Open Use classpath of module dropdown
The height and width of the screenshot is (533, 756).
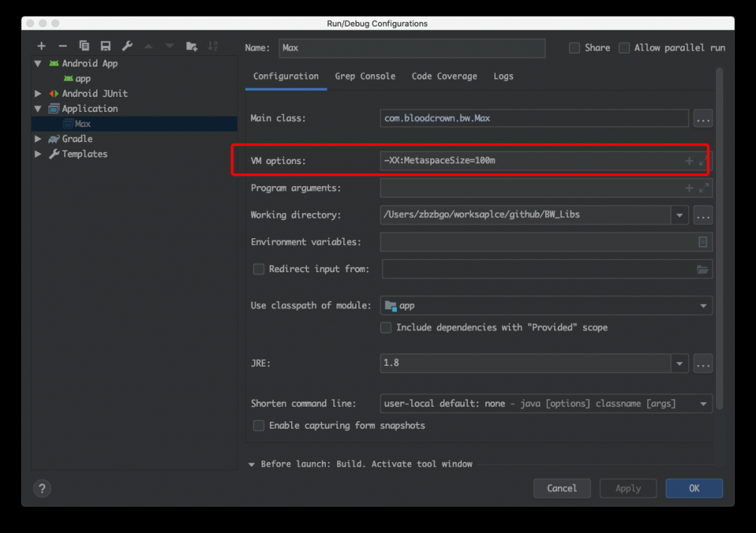pyautogui.click(x=703, y=306)
